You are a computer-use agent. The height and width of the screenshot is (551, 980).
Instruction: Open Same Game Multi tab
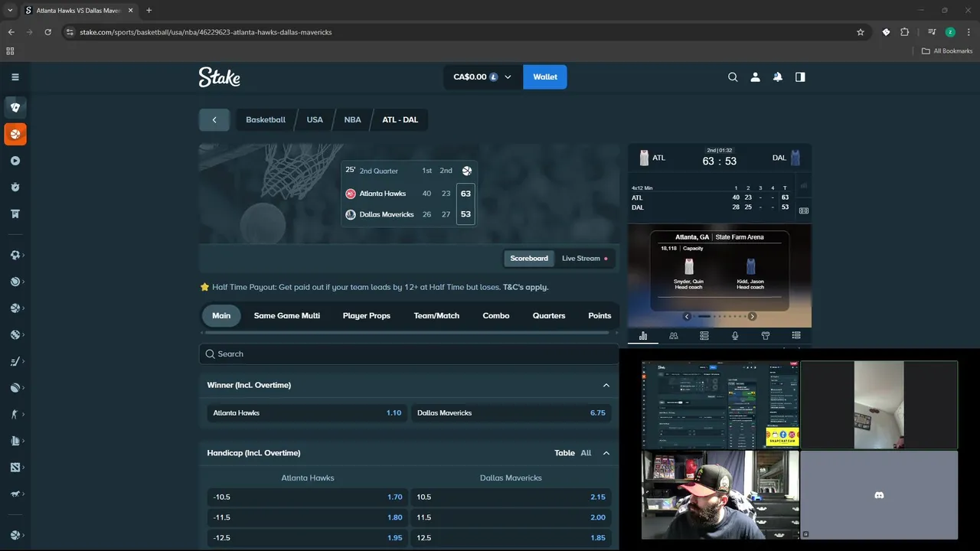point(286,315)
